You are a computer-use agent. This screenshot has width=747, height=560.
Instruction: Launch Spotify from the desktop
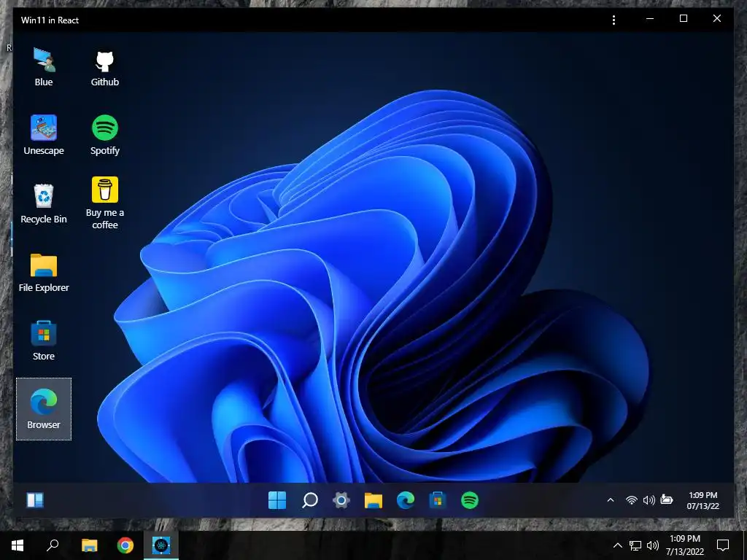(105, 135)
